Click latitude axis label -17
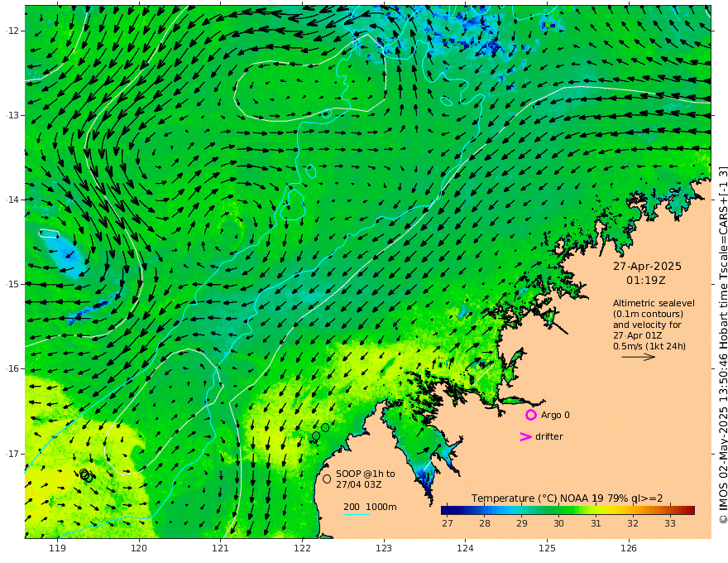The height and width of the screenshot is (563, 728). 12,454
